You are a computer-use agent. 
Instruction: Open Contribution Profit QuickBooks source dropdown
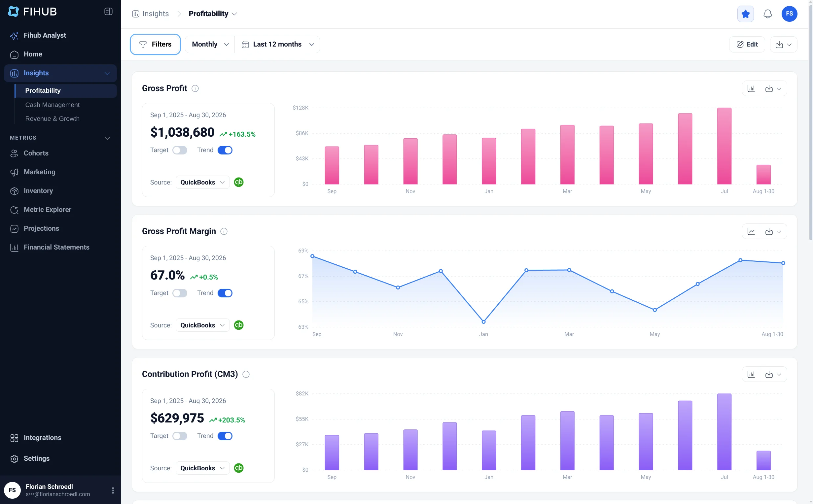point(202,468)
